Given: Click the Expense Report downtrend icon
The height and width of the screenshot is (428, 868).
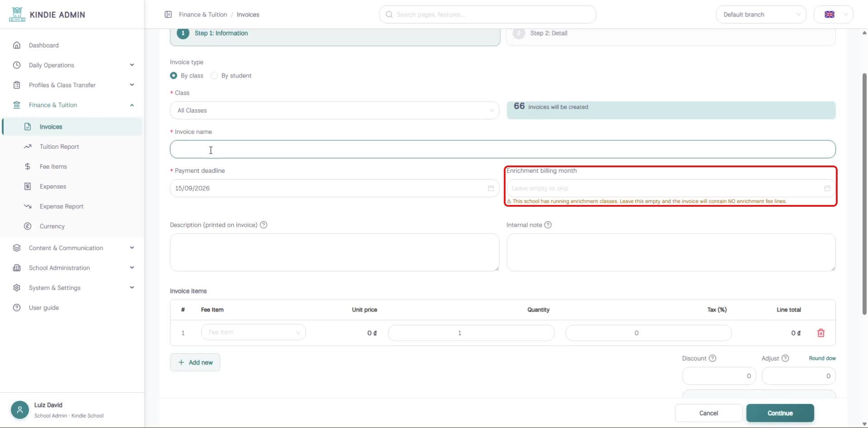Looking at the screenshot, I should click(x=28, y=206).
